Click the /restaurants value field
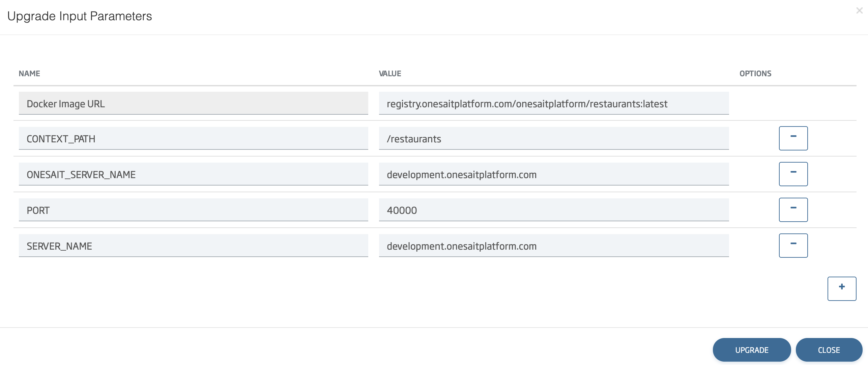This screenshot has height=365, width=868. (553, 139)
